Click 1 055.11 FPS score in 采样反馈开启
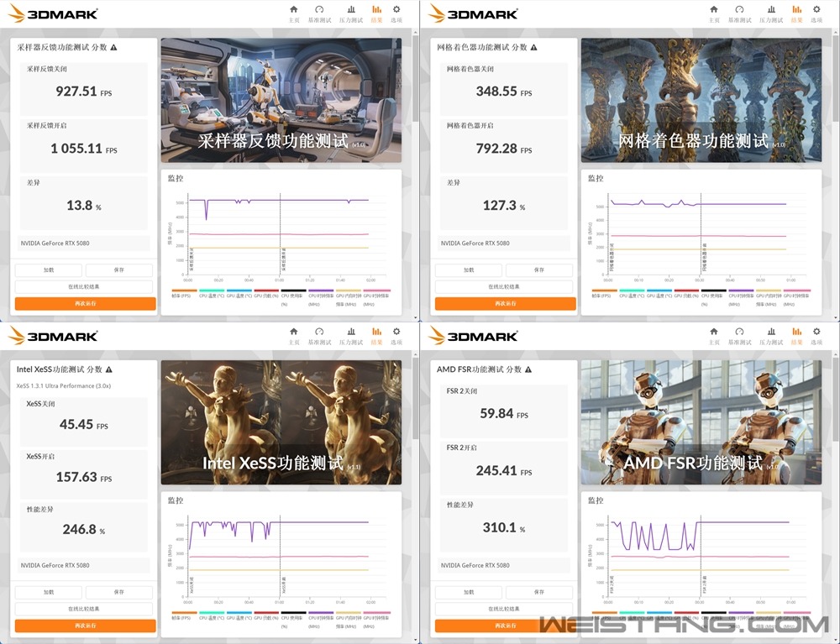Viewport: 840px width, 644px height. [x=83, y=149]
